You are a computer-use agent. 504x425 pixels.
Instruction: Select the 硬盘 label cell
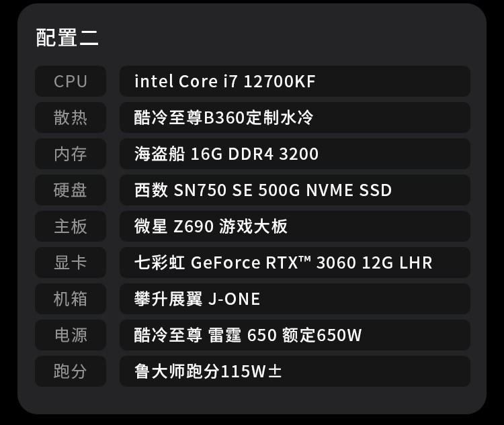[x=71, y=190]
